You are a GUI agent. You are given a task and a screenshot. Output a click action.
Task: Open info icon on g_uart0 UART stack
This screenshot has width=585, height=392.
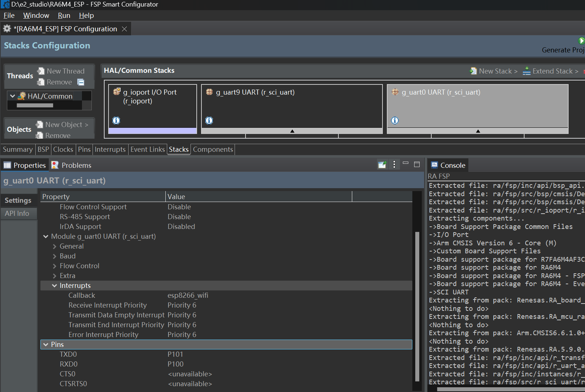395,120
